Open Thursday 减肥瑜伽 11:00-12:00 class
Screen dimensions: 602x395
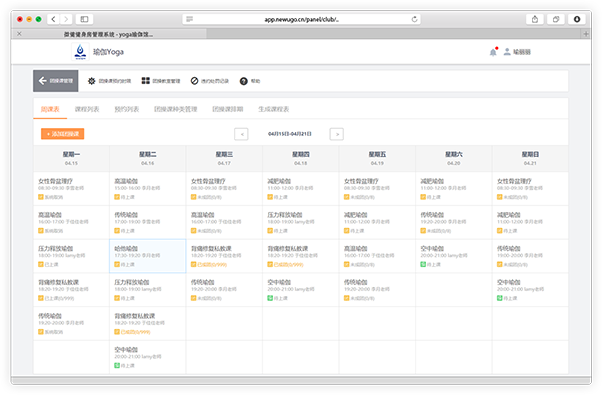pos(301,188)
